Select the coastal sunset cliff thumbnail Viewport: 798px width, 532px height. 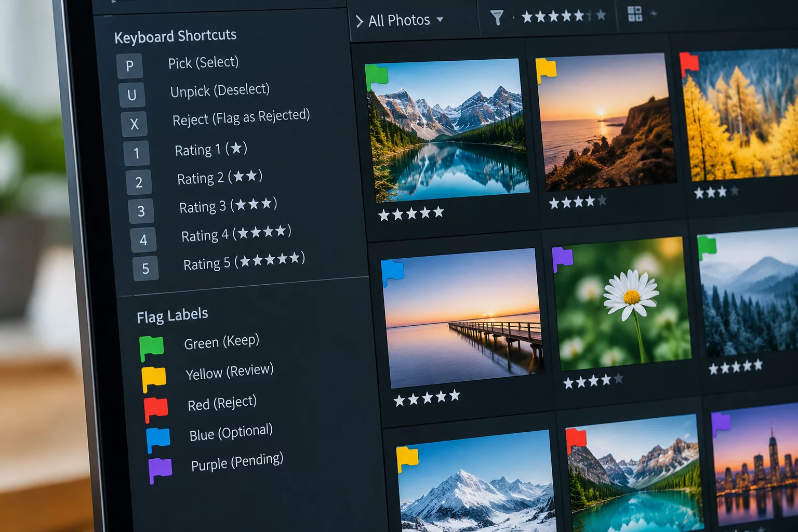pyautogui.click(x=606, y=122)
